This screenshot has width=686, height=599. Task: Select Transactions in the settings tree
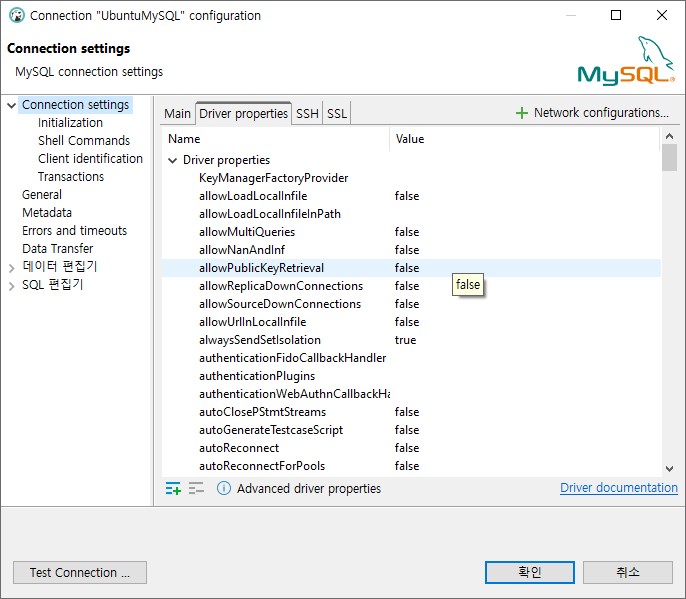71,176
